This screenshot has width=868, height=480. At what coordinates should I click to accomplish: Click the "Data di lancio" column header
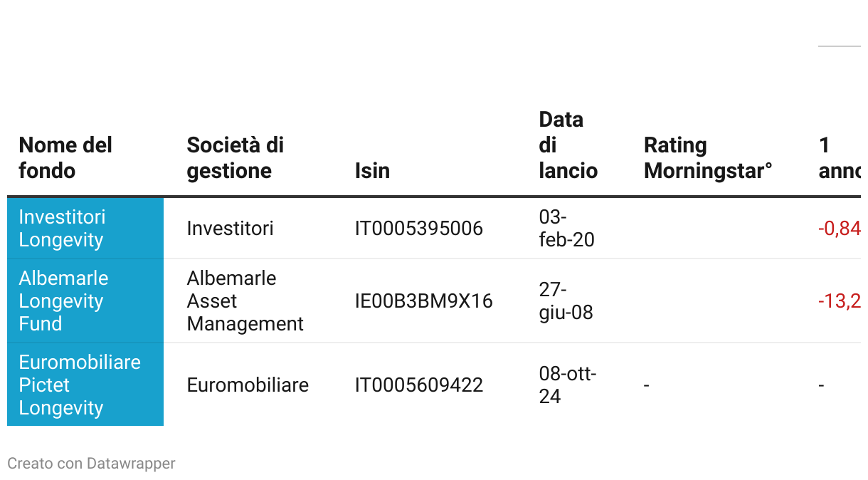568,145
